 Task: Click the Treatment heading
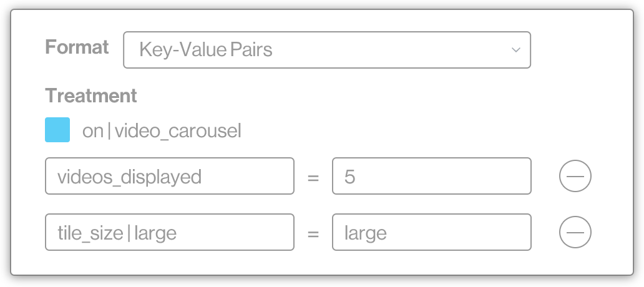pos(91,96)
